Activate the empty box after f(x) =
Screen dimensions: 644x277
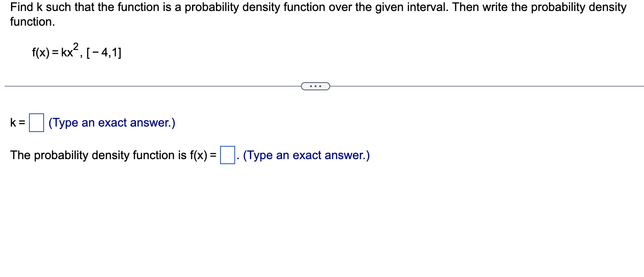227,155
